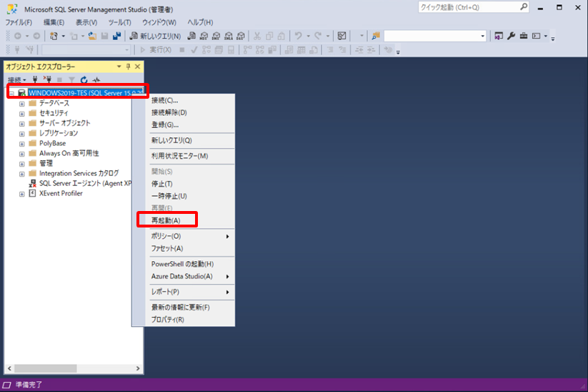
Task: Click the Object Explorer activity monitor pulse icon
Action: pyautogui.click(x=96, y=79)
